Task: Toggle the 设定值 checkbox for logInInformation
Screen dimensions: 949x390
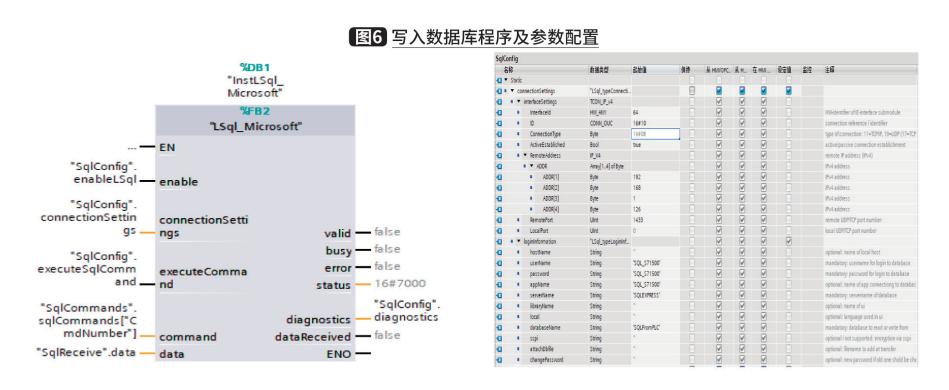Action: (x=789, y=242)
